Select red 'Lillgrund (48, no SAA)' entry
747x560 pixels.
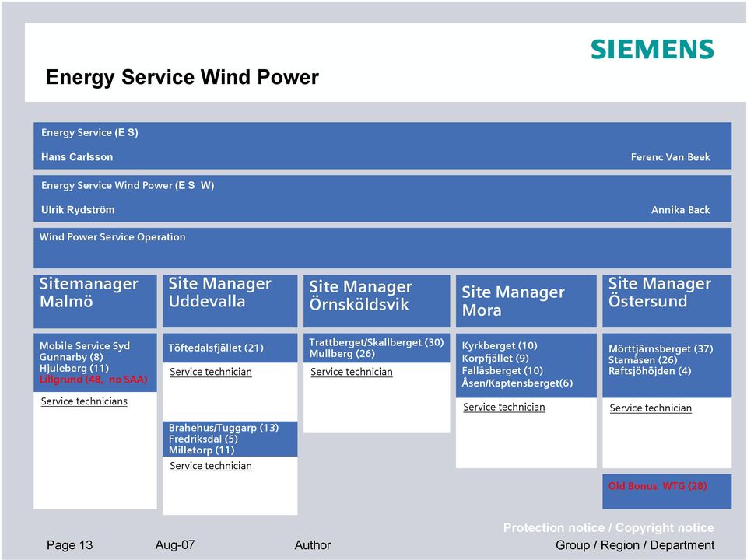[x=93, y=380]
